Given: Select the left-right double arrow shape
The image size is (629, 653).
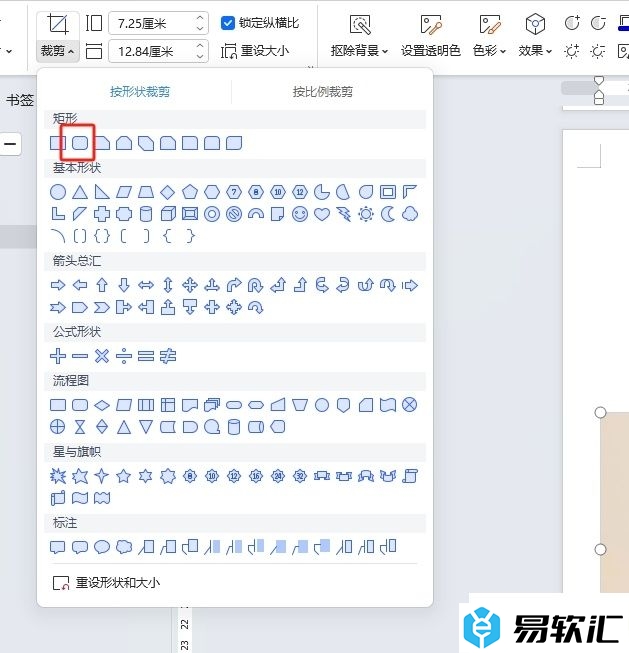Looking at the screenshot, I should [146, 285].
